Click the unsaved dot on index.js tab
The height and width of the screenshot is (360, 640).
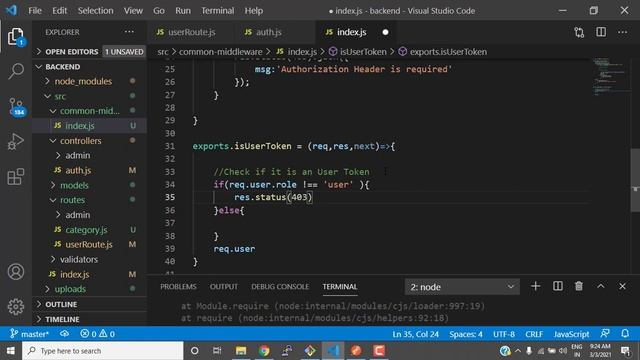(x=385, y=32)
